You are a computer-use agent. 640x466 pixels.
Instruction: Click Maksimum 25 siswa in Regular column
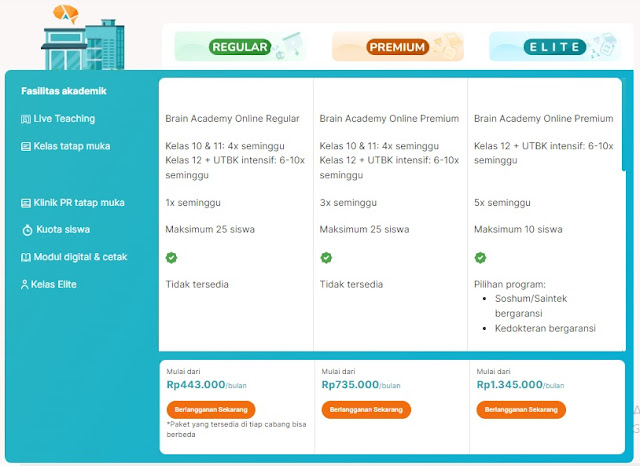[x=210, y=229]
